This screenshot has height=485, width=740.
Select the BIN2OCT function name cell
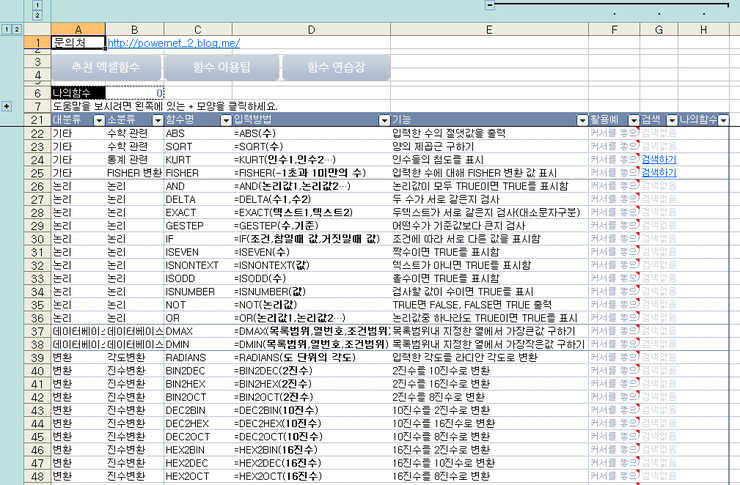198,397
